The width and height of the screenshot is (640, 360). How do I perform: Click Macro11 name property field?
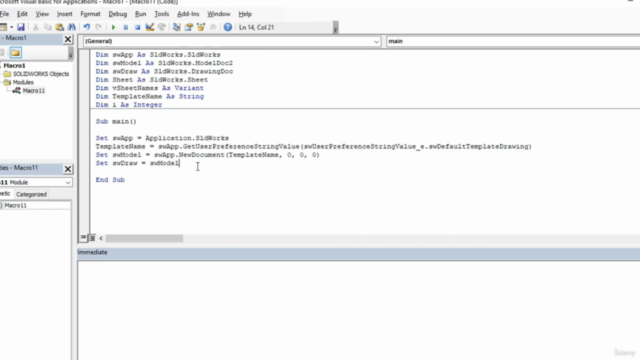click(x=37, y=205)
